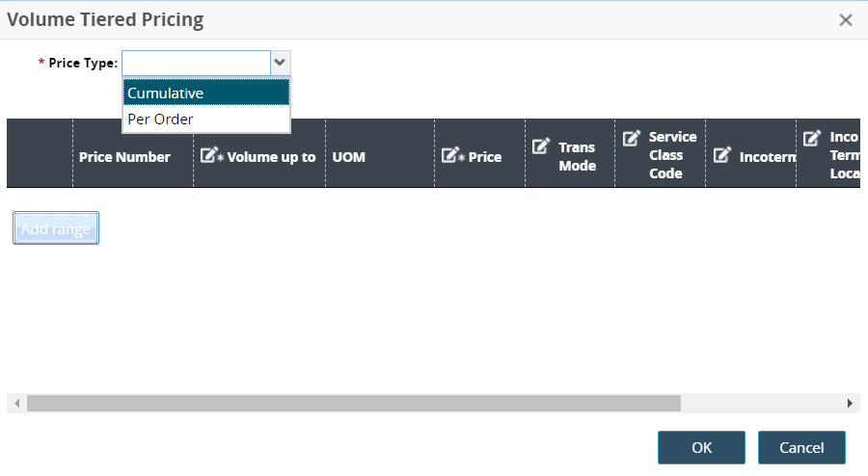Image resolution: width=868 pixels, height=476 pixels.
Task: Select Cumulative from the price type list
Action: [205, 93]
